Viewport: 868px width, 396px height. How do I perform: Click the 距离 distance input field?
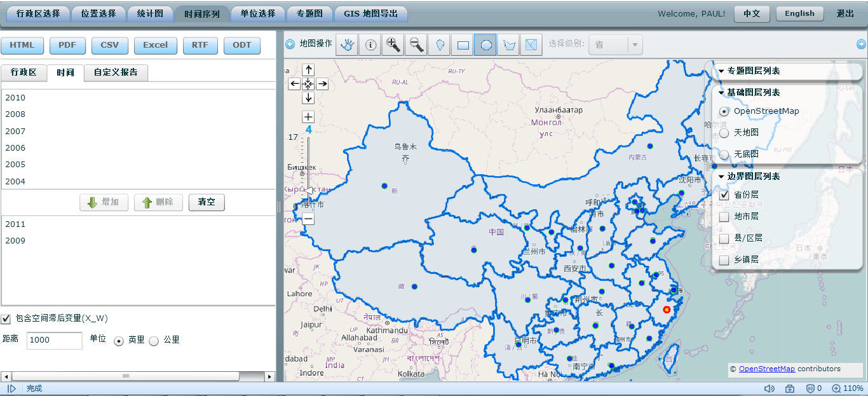[x=55, y=341]
